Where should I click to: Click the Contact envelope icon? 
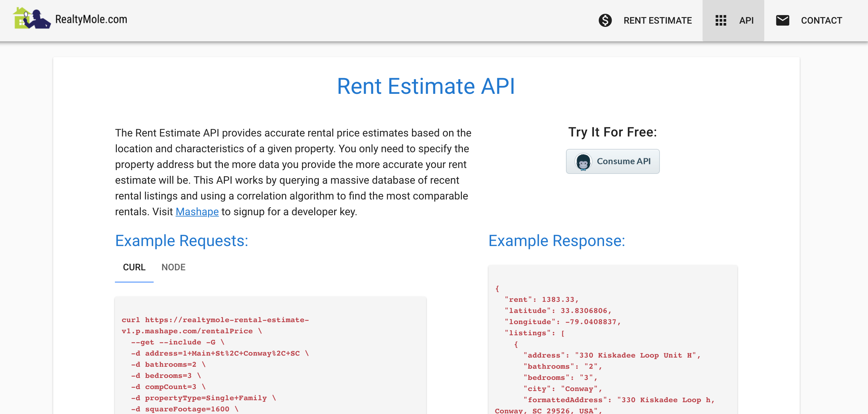tap(782, 21)
